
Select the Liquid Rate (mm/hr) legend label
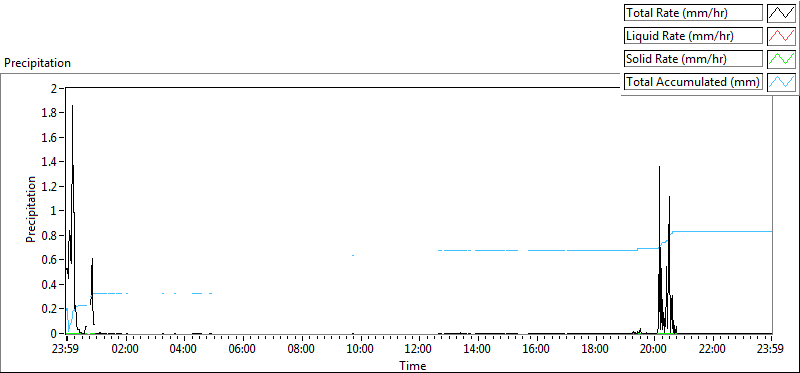[693, 36]
